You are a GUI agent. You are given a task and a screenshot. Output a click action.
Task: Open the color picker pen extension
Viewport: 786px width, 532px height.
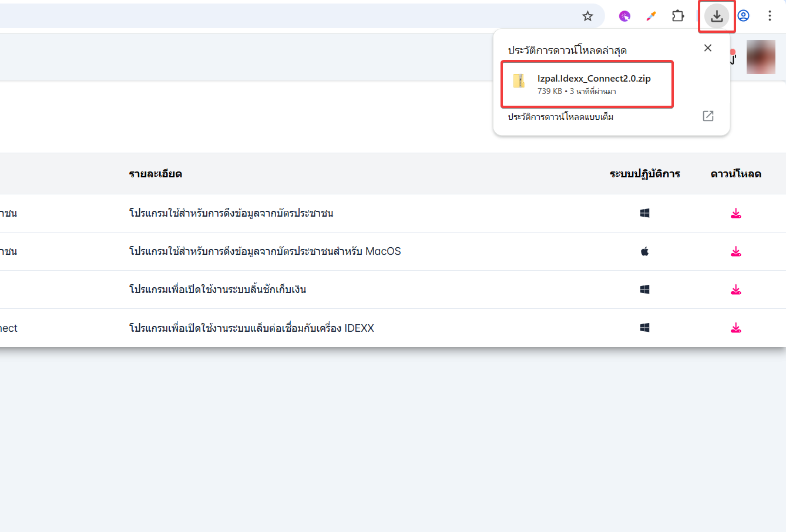(x=651, y=16)
